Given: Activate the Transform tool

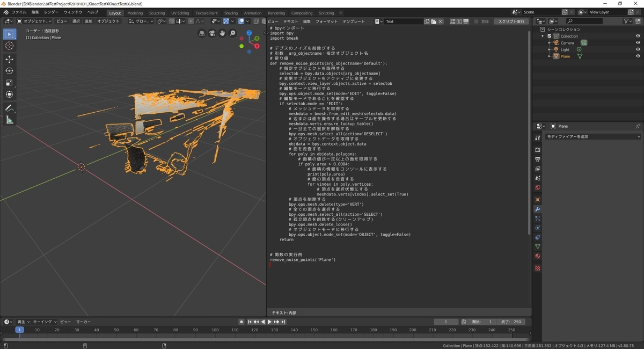Looking at the screenshot, I should pyautogui.click(x=9, y=94).
